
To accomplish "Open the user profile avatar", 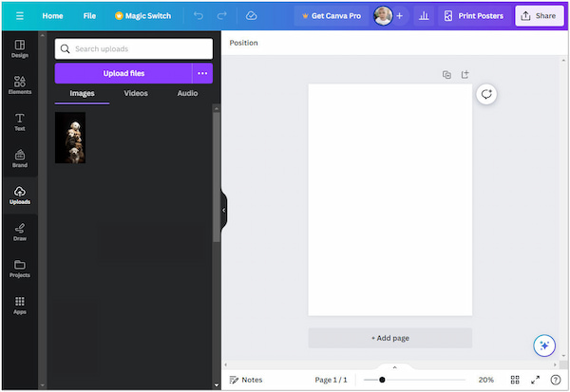I will point(383,15).
